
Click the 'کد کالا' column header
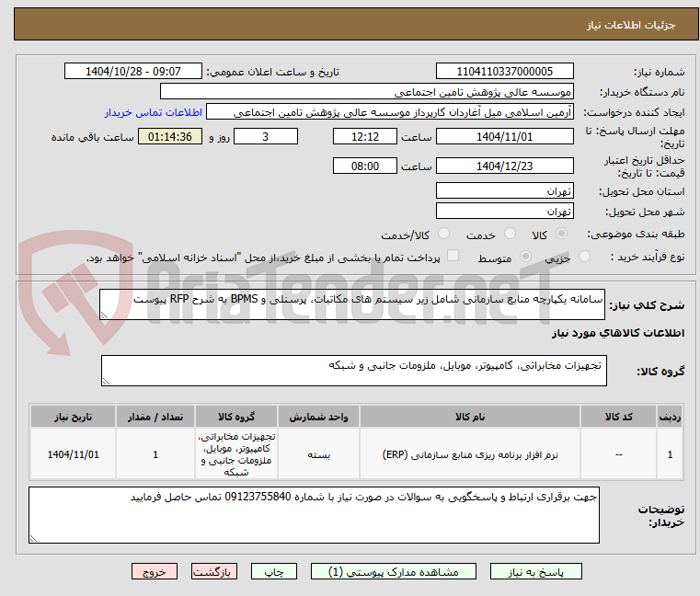tap(618, 417)
